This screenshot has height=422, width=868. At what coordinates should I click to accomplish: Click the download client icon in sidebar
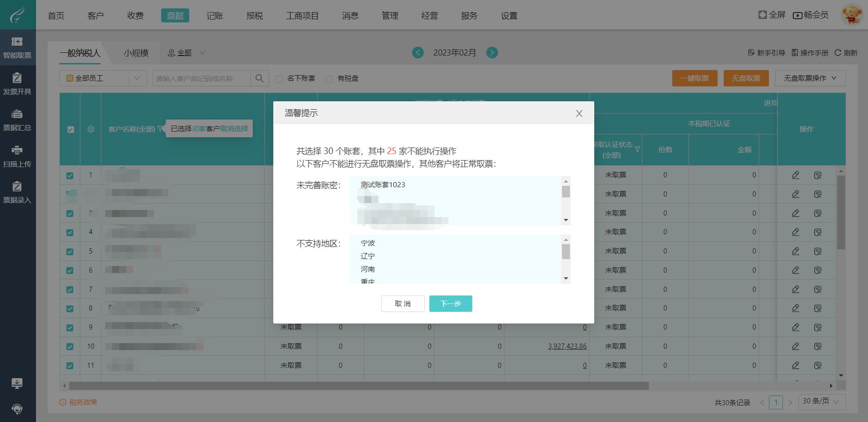[x=17, y=384]
